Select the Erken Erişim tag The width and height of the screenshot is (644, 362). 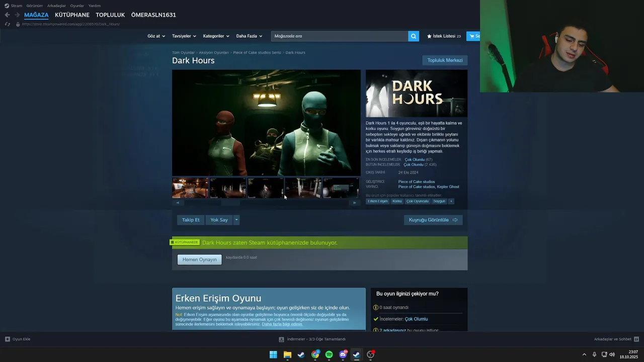coord(377,201)
